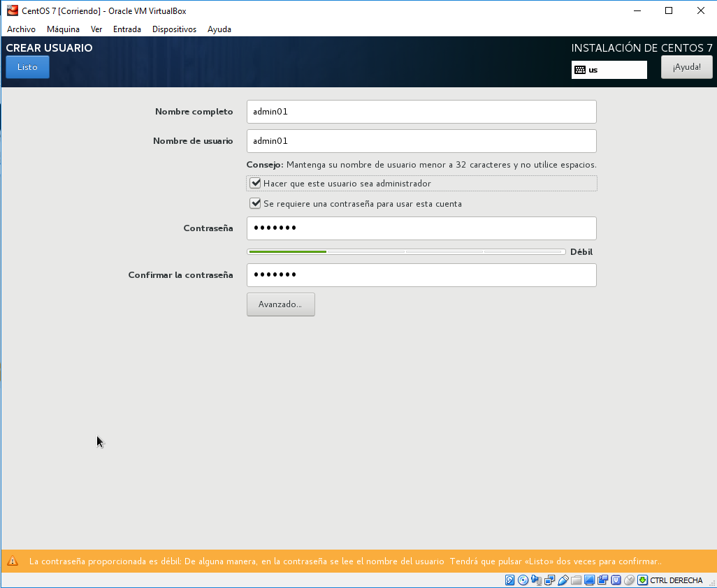The image size is (717, 588).
Task: Click the audio status icon
Action: tap(536, 580)
